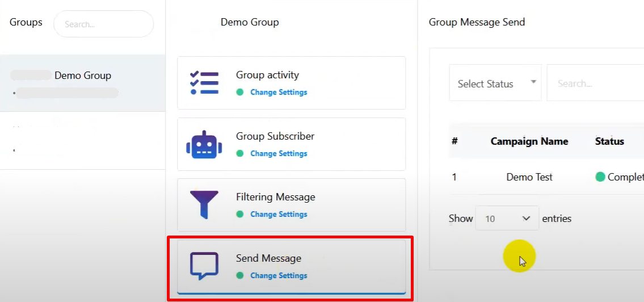Image resolution: width=644 pixels, height=302 pixels.
Task: Click the Send Message chat bubble icon
Action: 204,266
